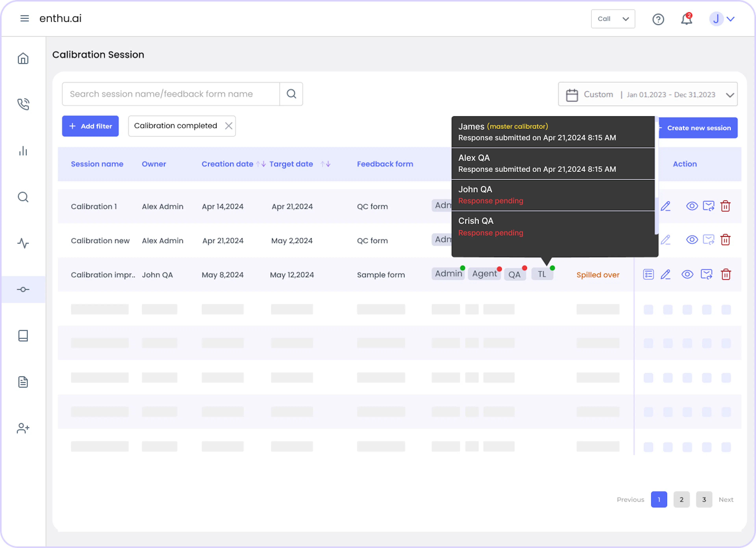View the Calibration impr.. session details
This screenshot has height=548, width=756.
click(x=687, y=274)
